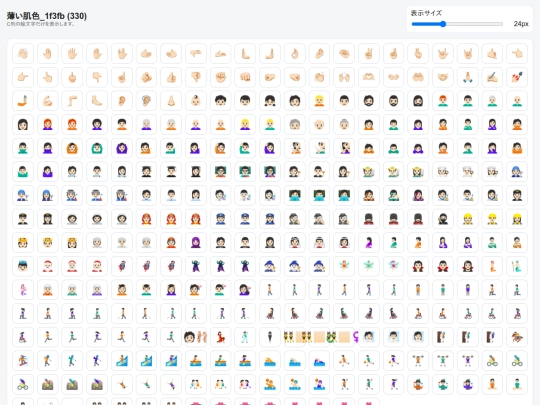Click the page title 薄い肌色_1f3fb (330)
This screenshot has height=405, width=540.
click(x=46, y=16)
